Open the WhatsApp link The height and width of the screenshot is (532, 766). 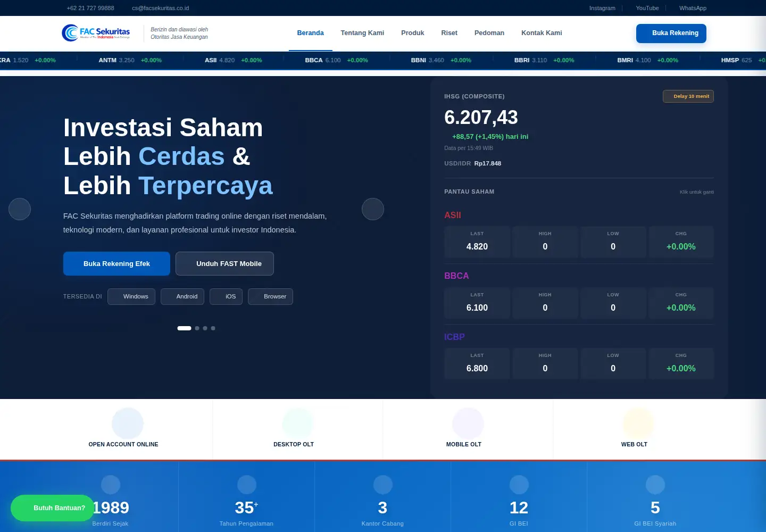[x=693, y=8]
